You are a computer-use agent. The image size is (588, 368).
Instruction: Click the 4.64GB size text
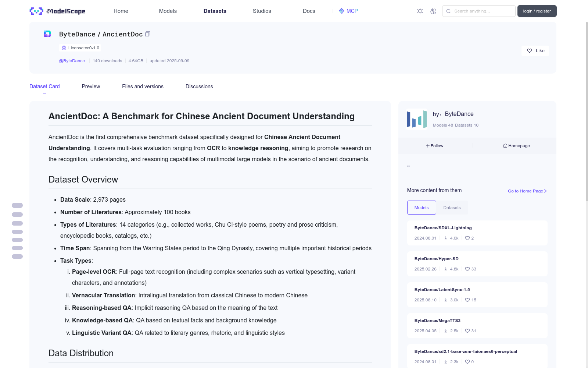point(136,61)
